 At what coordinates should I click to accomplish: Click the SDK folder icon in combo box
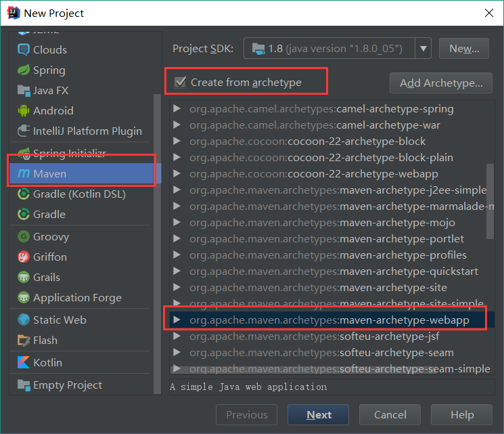(x=258, y=49)
